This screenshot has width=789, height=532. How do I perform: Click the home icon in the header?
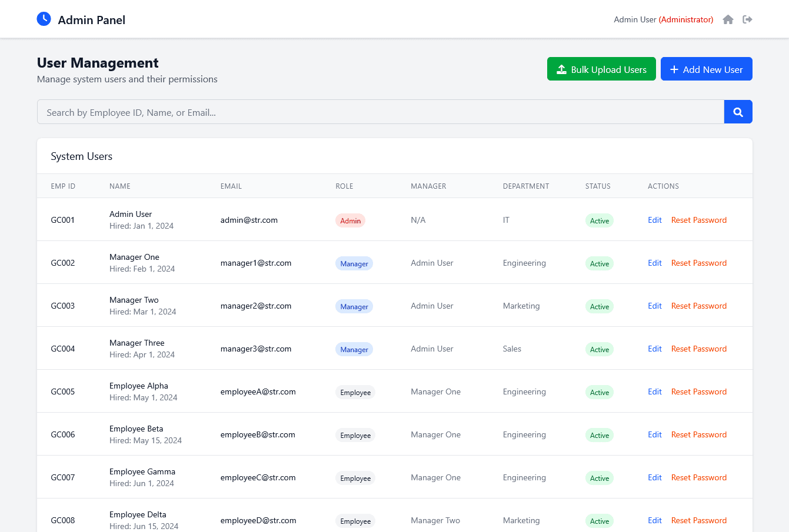coord(728,19)
